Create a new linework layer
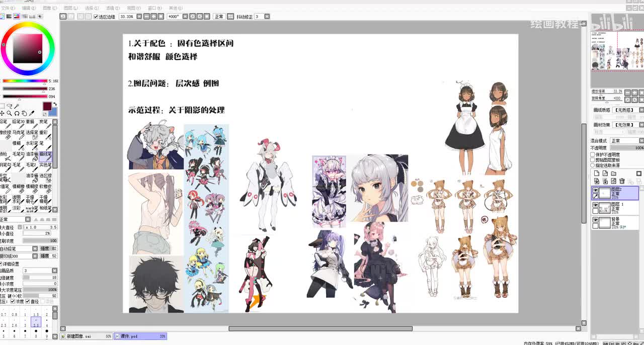This screenshot has width=644, height=345. [604, 173]
